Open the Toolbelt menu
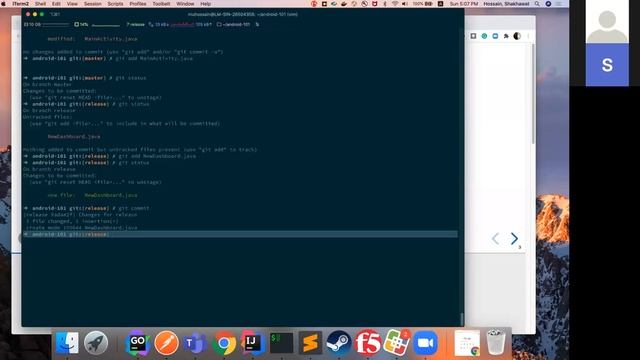This screenshot has height=360, width=640. [x=161, y=4]
